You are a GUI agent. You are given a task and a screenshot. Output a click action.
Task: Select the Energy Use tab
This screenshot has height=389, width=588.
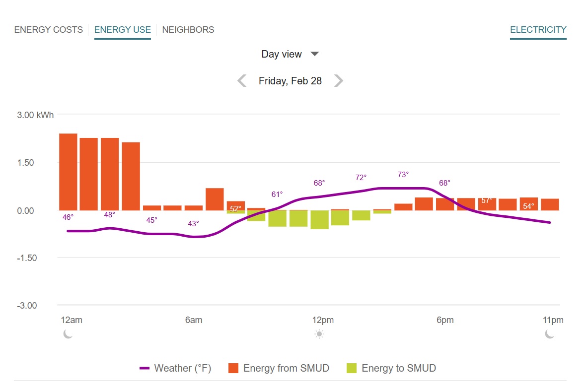[122, 30]
